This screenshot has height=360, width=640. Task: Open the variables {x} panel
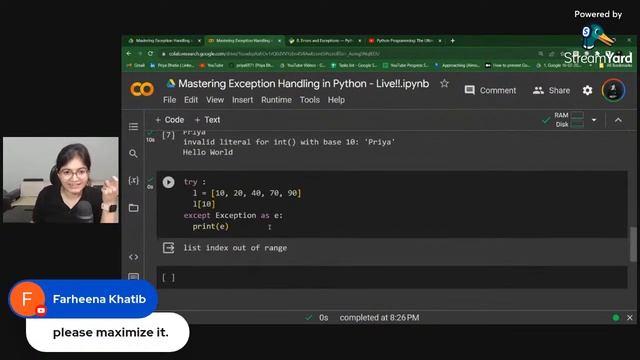pyautogui.click(x=133, y=180)
